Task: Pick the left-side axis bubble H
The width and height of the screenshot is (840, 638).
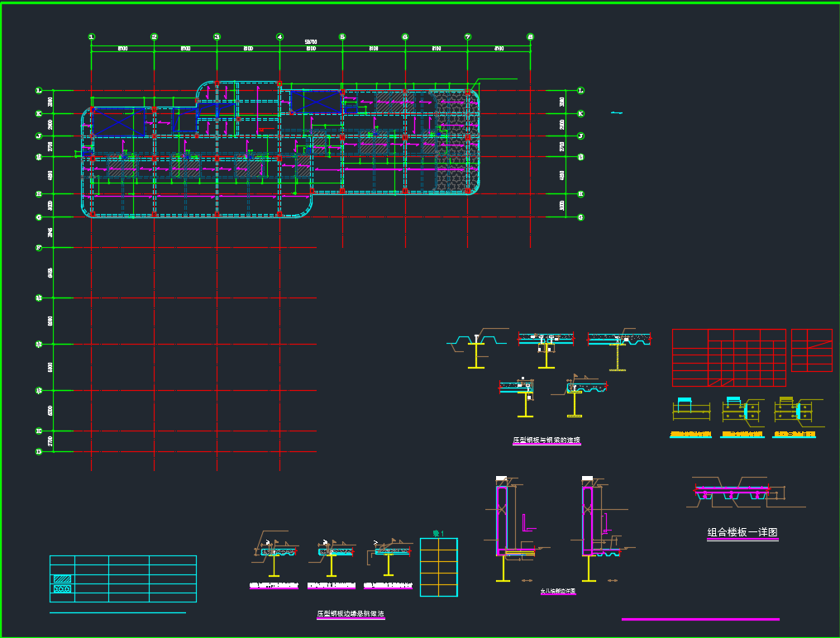Action: [39, 194]
